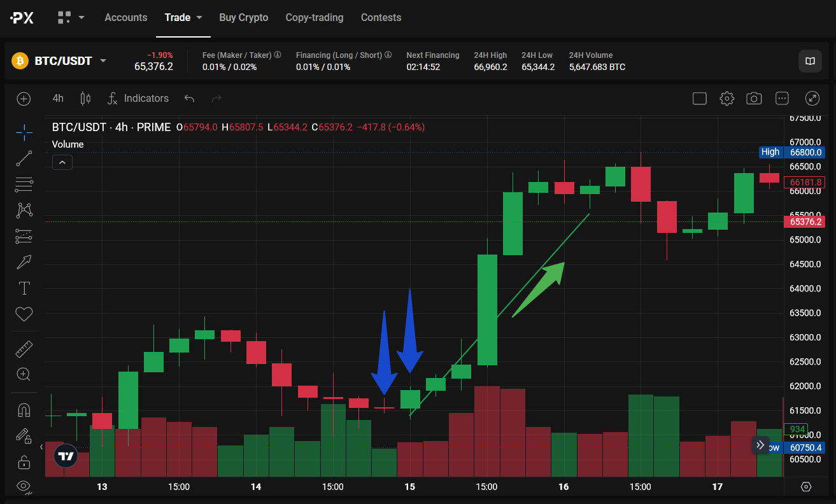The image size is (836, 504).
Task: Click the Bitcoin coin icon
Action: point(20,61)
